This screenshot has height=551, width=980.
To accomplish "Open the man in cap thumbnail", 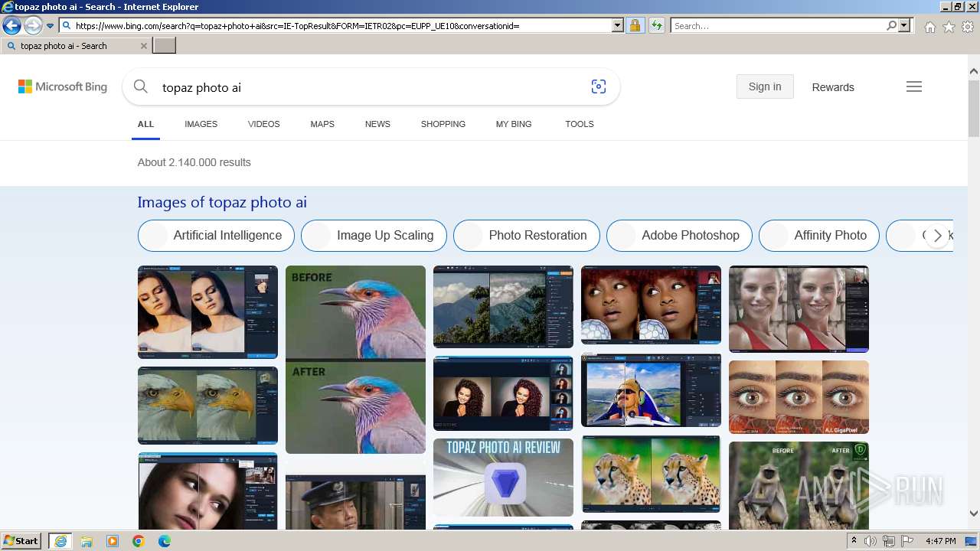I will 355,503.
